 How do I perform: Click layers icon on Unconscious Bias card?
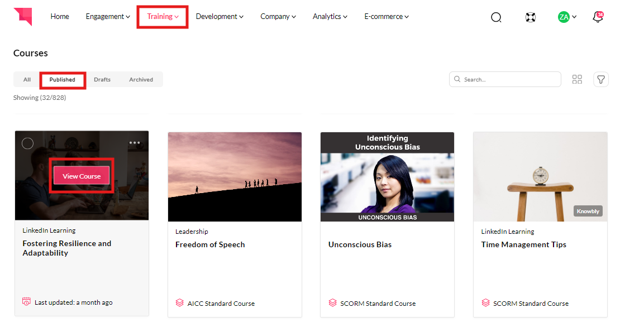pyautogui.click(x=333, y=302)
